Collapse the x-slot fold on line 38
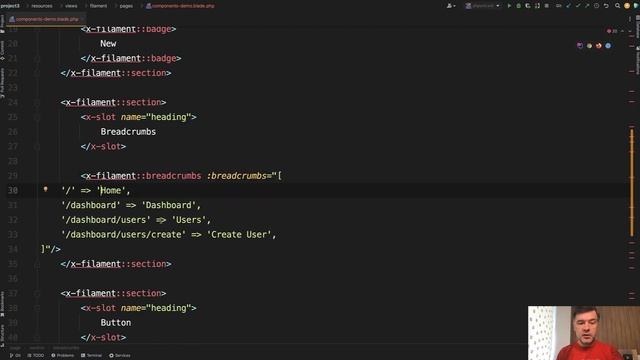The image size is (640, 360). (37, 308)
